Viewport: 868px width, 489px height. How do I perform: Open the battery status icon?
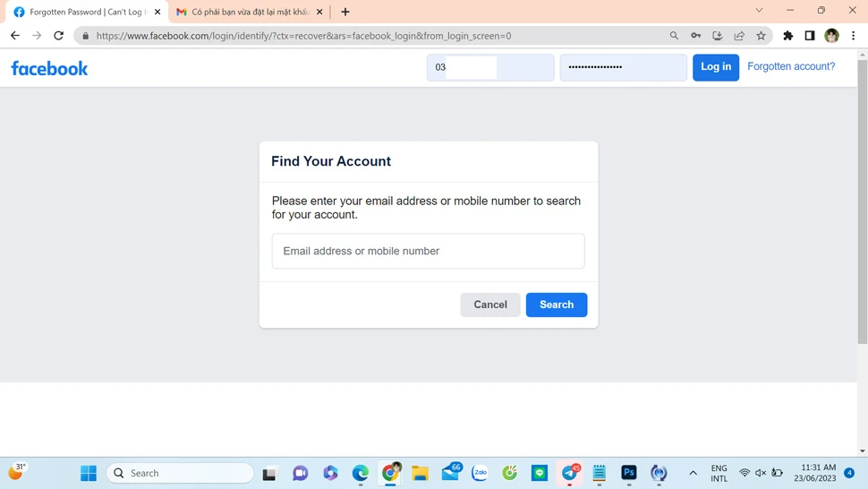[x=778, y=473]
